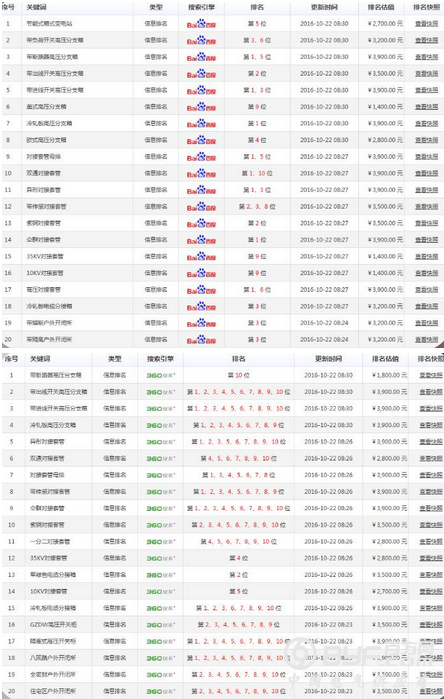Click the 360 search logo in 360 table row 20

(x=160, y=691)
